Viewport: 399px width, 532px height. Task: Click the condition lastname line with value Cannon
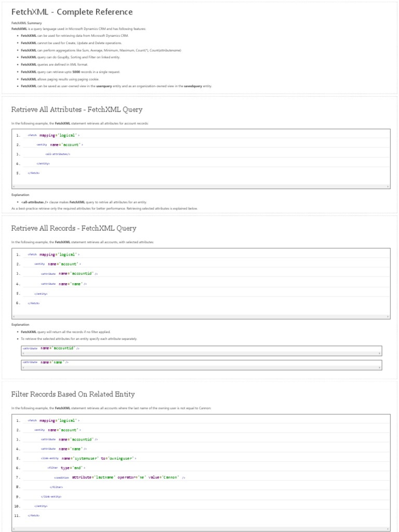pos(119,477)
